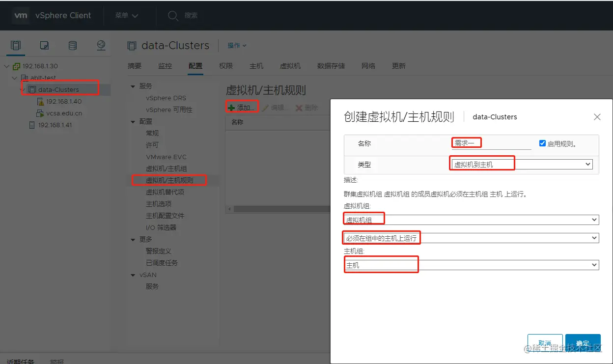
Task: Open vSphere DRS settings
Action: pos(166,98)
